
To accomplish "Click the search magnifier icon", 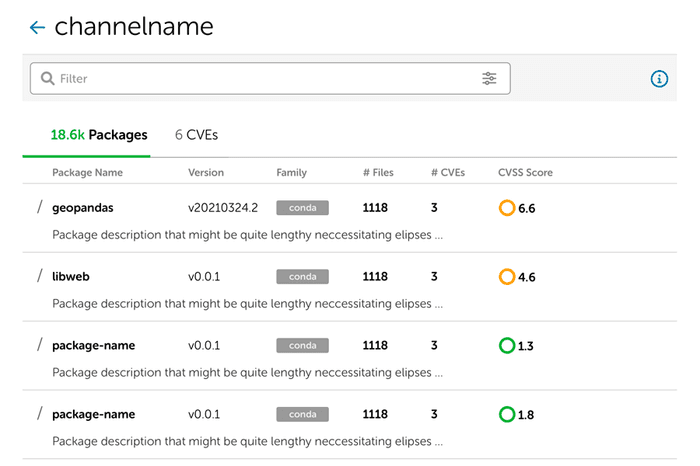I will pyautogui.click(x=47, y=78).
